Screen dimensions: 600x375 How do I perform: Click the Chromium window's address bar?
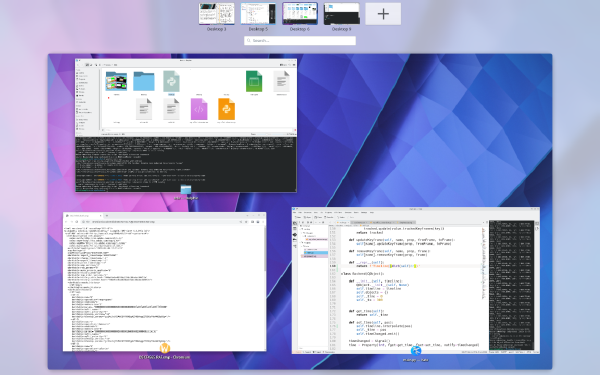(158, 222)
